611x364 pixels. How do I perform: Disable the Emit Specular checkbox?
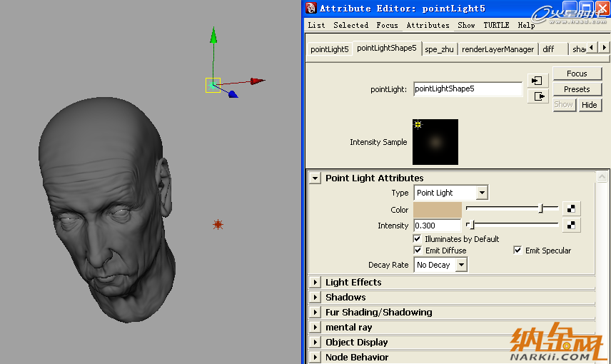(x=517, y=250)
